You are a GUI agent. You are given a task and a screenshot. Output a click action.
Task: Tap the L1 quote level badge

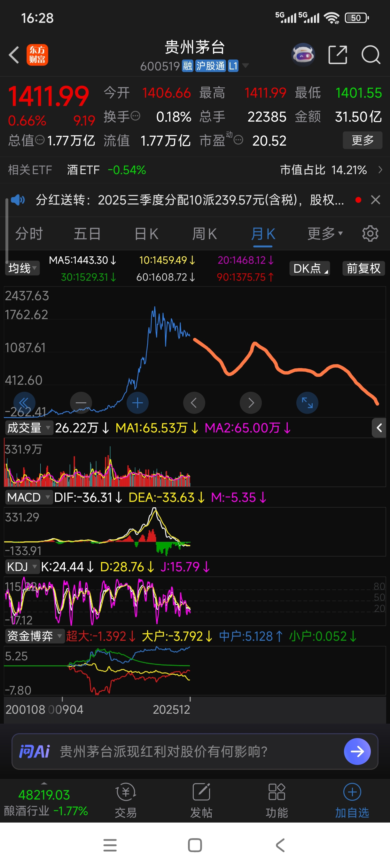point(233,66)
